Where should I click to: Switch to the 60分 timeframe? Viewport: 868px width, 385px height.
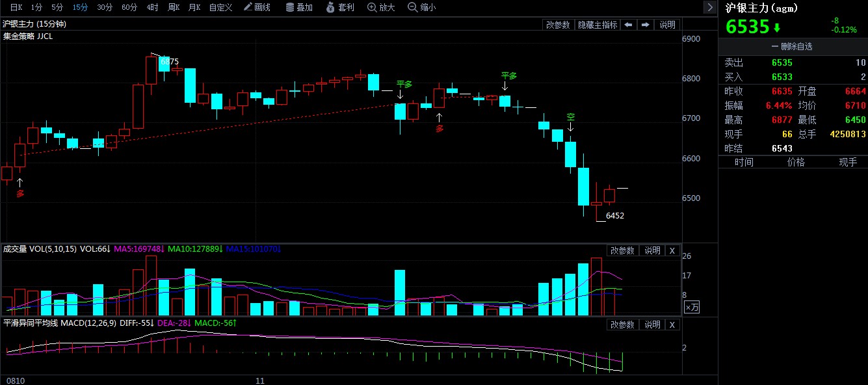tap(129, 7)
